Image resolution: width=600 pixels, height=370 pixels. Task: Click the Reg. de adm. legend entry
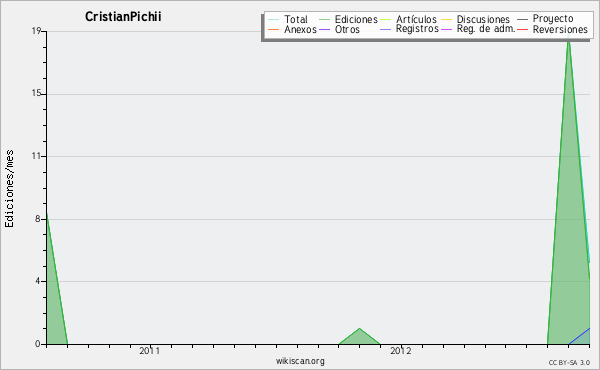pos(478,29)
